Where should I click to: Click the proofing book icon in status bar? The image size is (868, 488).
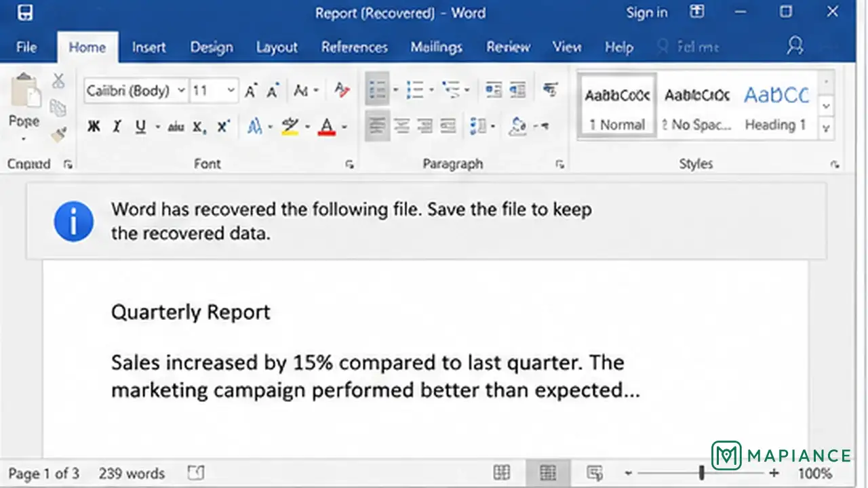[196, 473]
